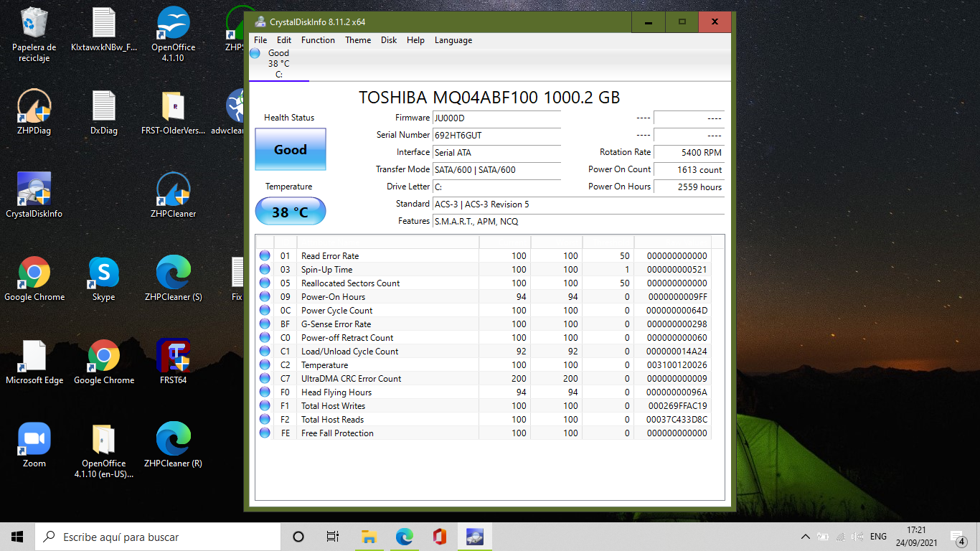Select the ZHPCleaner desktop shortcut
The width and height of the screenshot is (980, 551).
click(173, 194)
